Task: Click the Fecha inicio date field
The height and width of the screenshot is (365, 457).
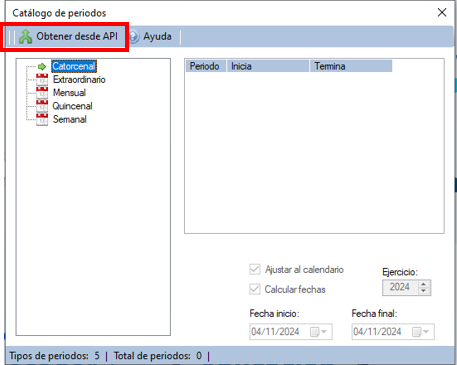Action: click(x=291, y=332)
